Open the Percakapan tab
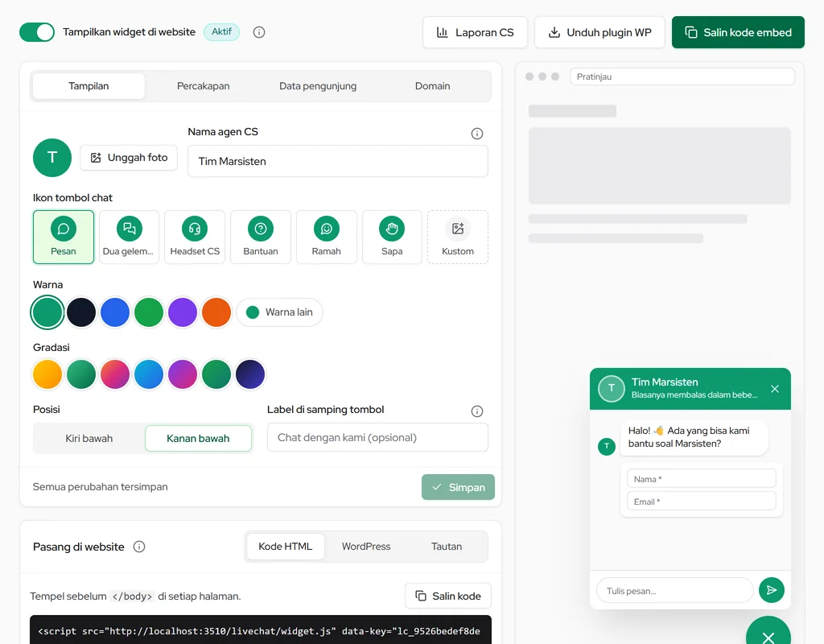This screenshot has height=644, width=824. click(204, 85)
